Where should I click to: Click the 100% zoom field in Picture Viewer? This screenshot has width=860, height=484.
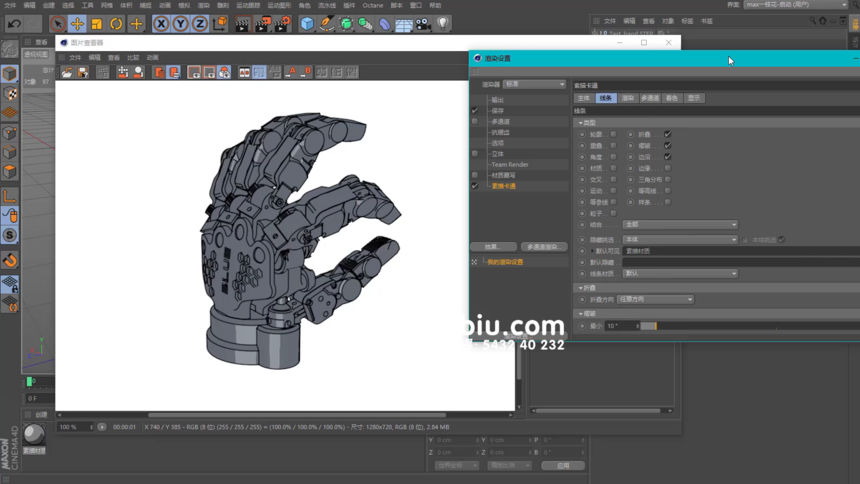75,427
